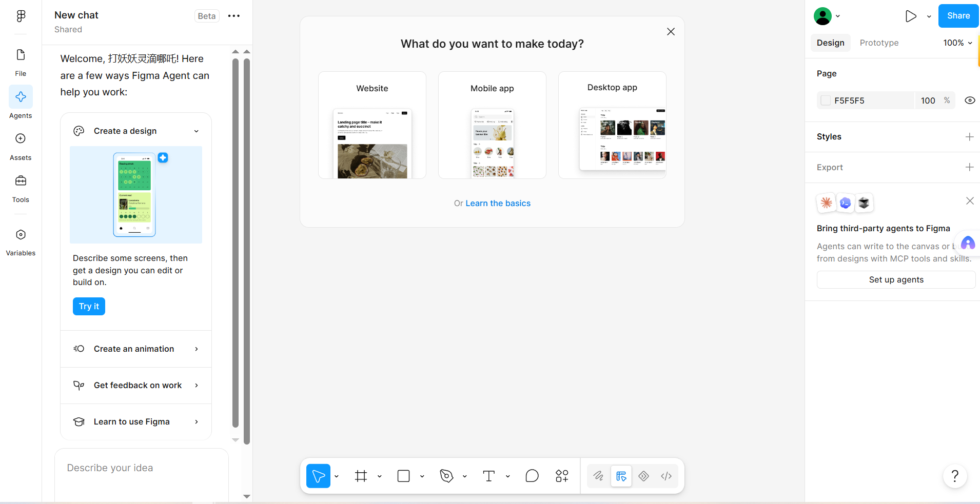Select the Frame tool
980x504 pixels.
point(361,476)
